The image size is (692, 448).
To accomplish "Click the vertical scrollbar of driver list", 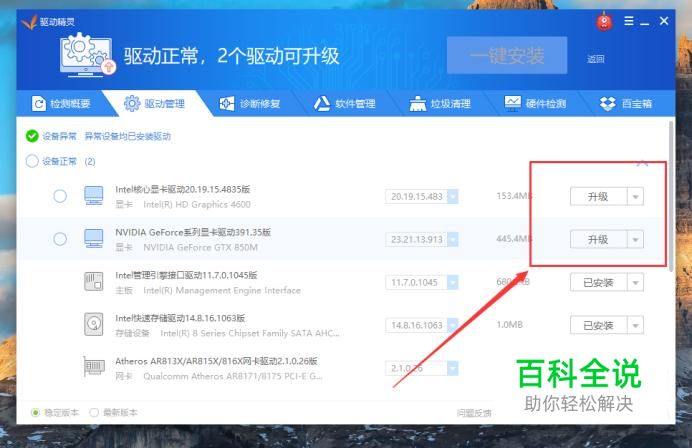I will tap(671, 196).
